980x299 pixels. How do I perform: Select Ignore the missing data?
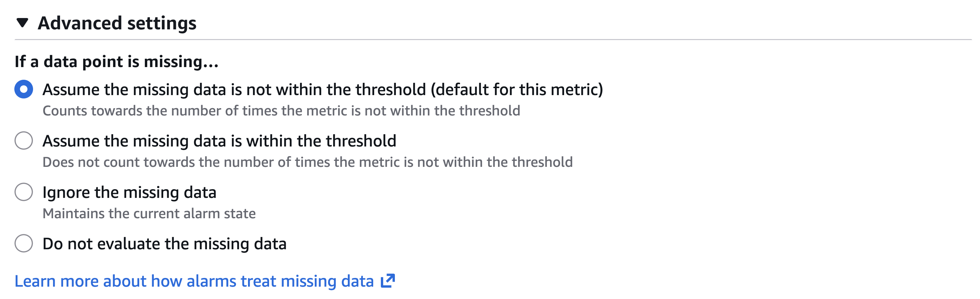click(x=130, y=192)
